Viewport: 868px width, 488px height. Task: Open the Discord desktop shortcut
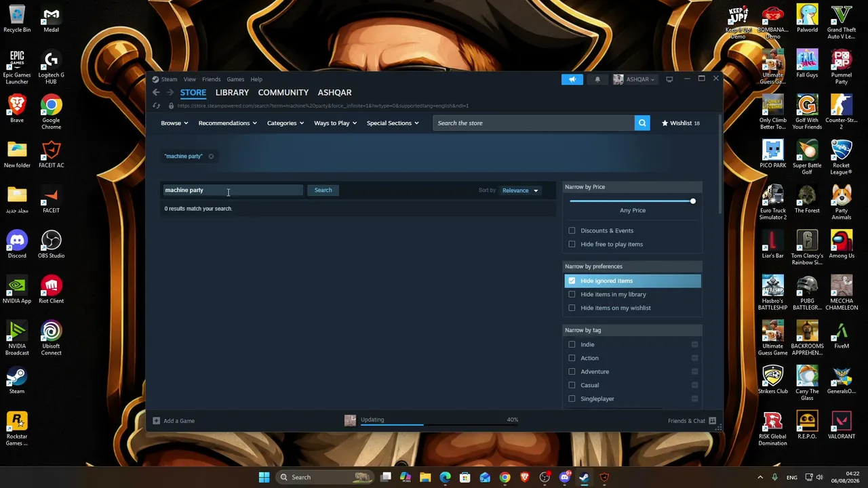(x=17, y=245)
